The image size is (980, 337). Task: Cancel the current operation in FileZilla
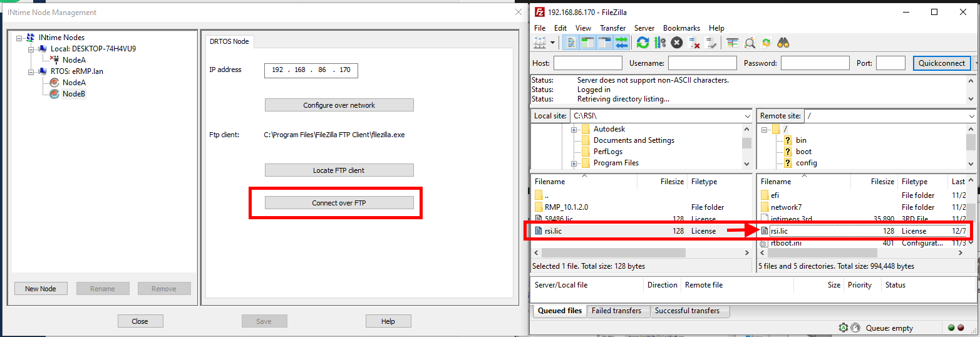tap(676, 43)
